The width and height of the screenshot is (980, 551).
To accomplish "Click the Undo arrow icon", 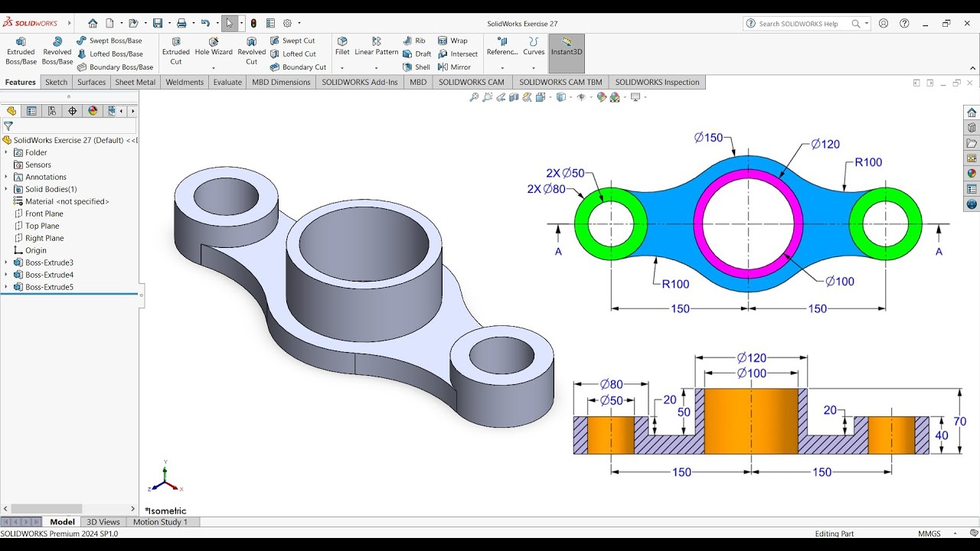I will pyautogui.click(x=205, y=24).
